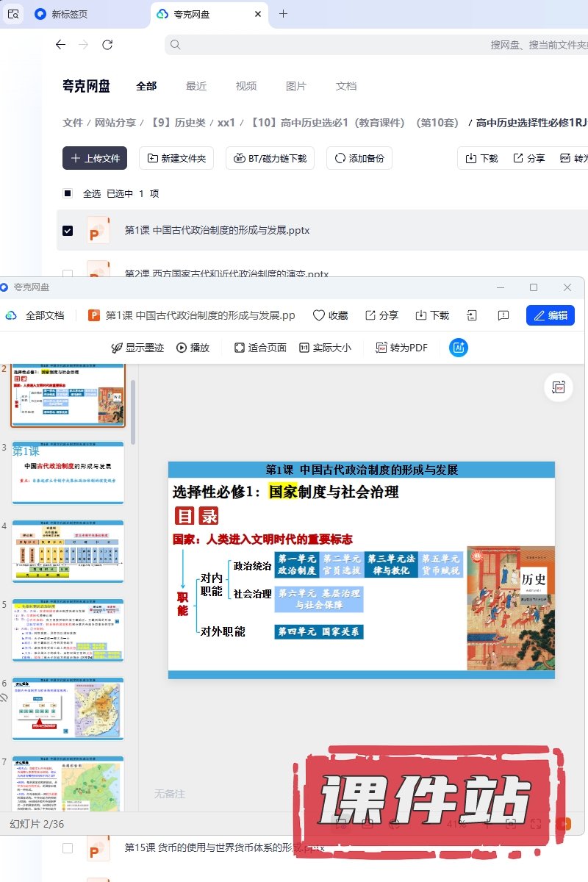588x882 pixels.
Task: Select 适合页面 fit page view
Action: [259, 348]
